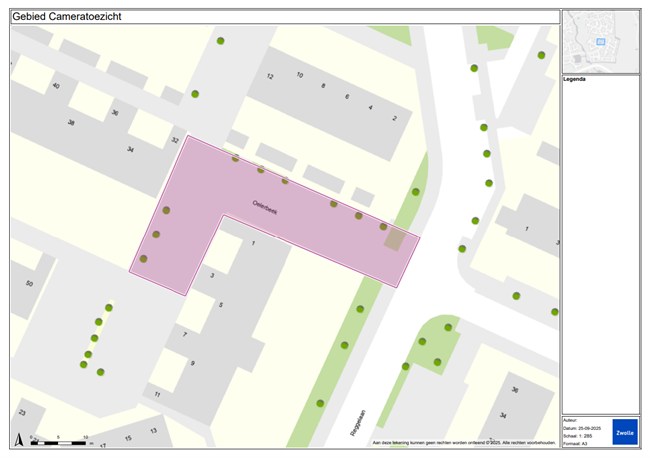
Task: Click the Zwolle logo
Action: click(624, 431)
